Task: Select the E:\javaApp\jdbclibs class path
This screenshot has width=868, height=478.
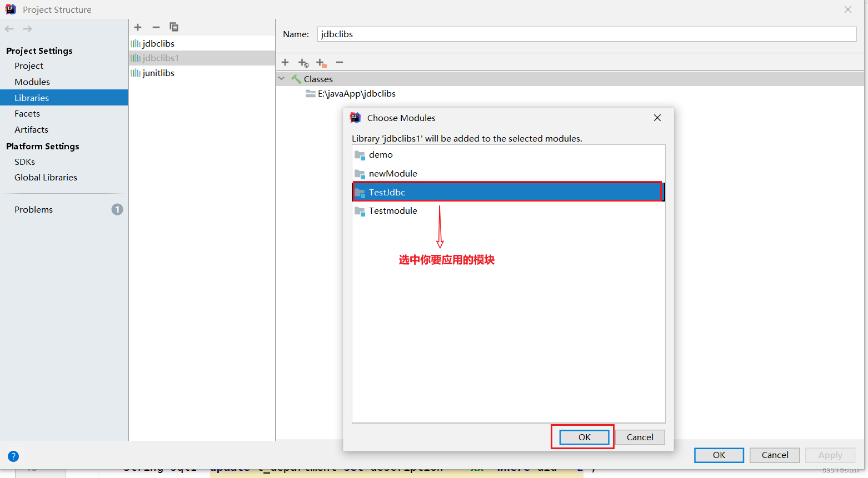Action: pos(357,94)
